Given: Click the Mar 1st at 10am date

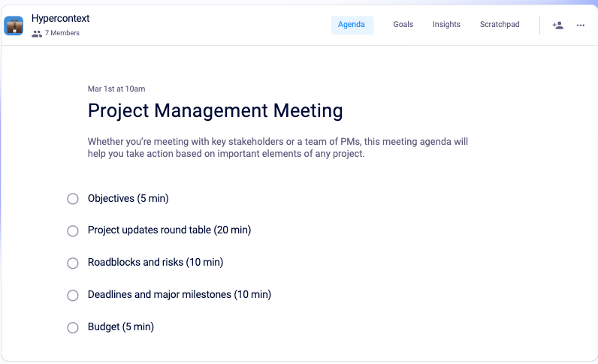Looking at the screenshot, I should [x=116, y=89].
